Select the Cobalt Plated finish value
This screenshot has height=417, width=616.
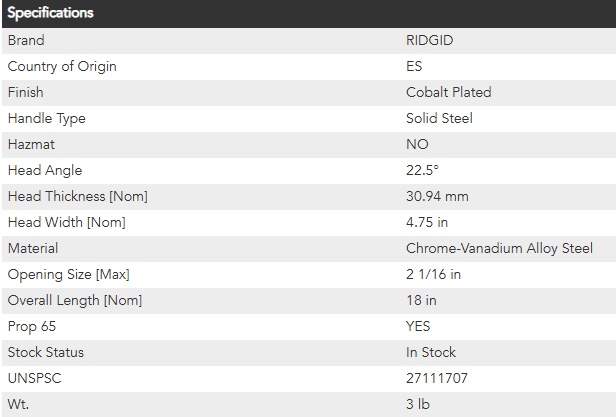click(448, 92)
